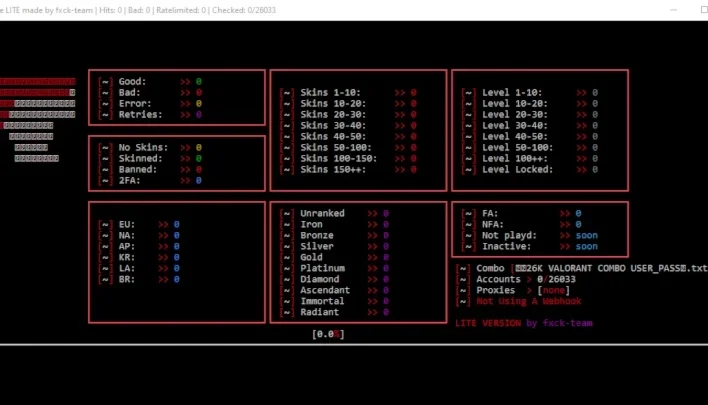Select the 'Inactive:' line
This screenshot has height=405, width=708.
[530, 247]
